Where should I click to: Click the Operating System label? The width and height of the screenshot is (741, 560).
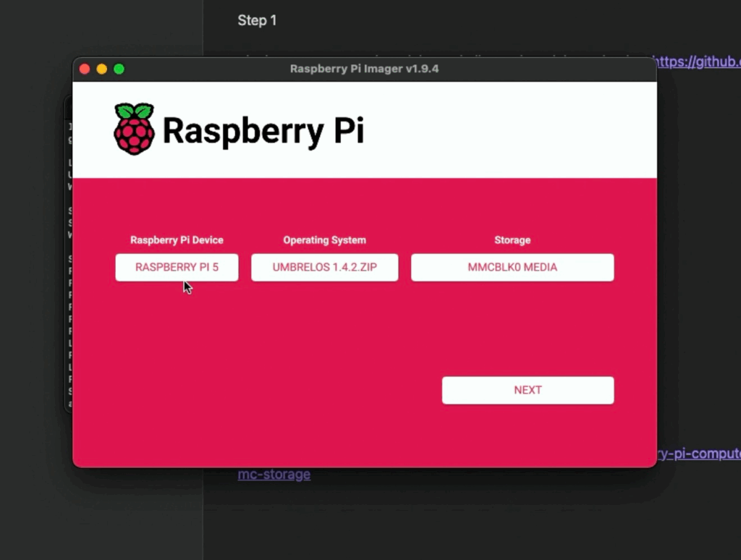point(324,240)
